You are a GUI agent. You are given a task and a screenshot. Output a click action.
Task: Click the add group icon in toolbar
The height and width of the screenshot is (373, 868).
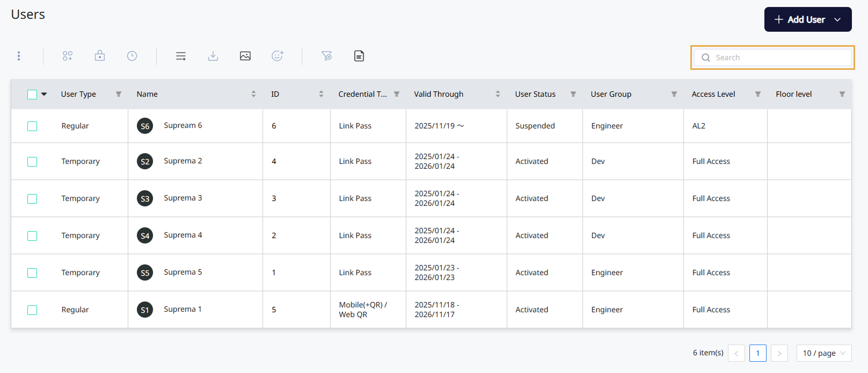[x=68, y=56]
